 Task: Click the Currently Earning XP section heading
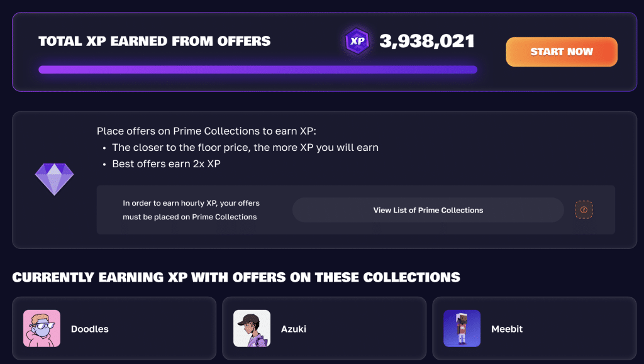click(236, 277)
